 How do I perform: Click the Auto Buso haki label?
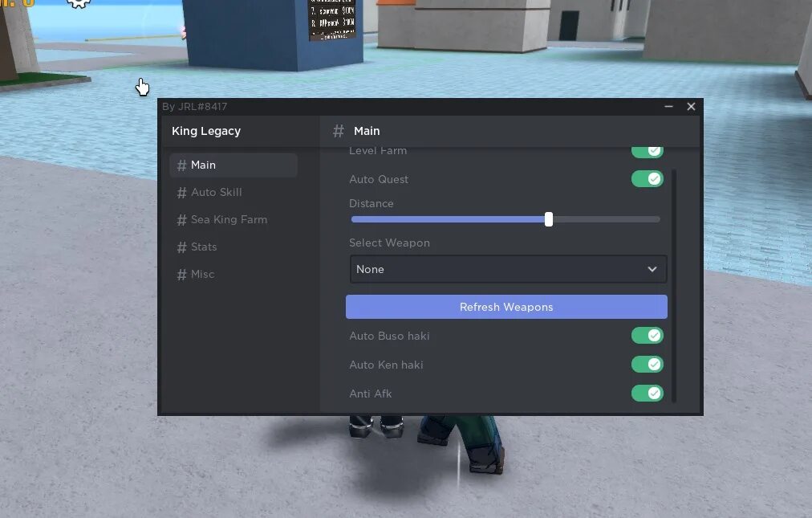[x=389, y=336]
